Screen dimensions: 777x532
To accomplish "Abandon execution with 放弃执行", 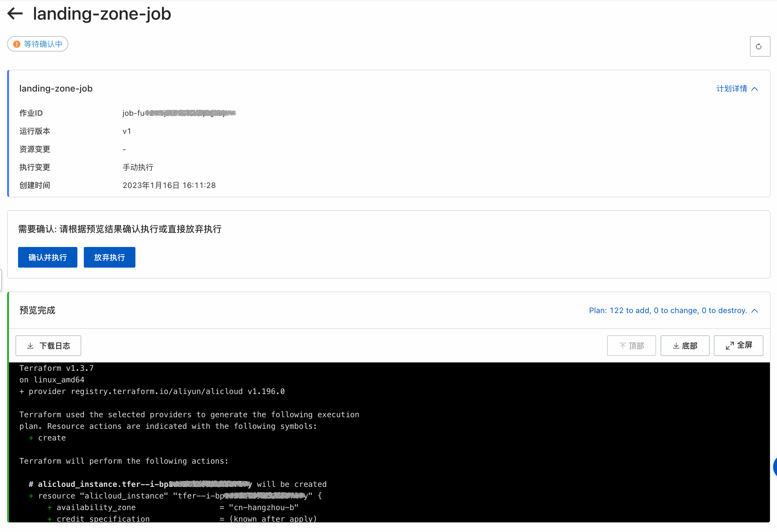I will (x=109, y=258).
